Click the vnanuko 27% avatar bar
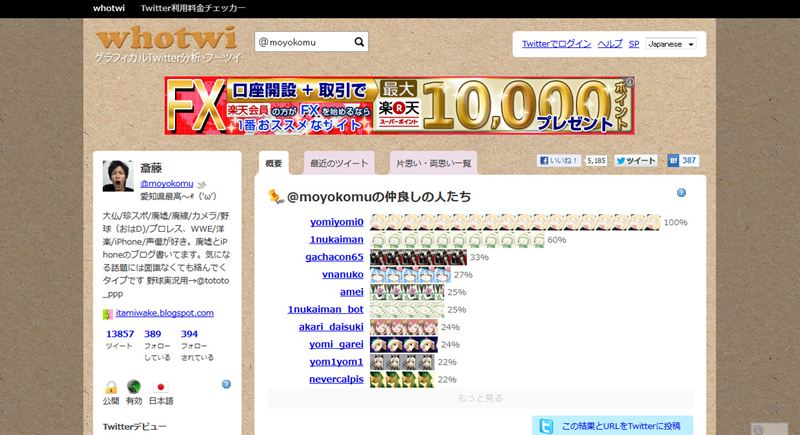This screenshot has height=435, width=800. click(x=410, y=275)
